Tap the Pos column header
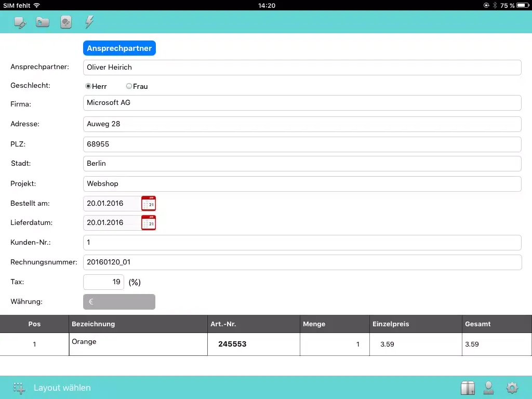 [x=34, y=324]
